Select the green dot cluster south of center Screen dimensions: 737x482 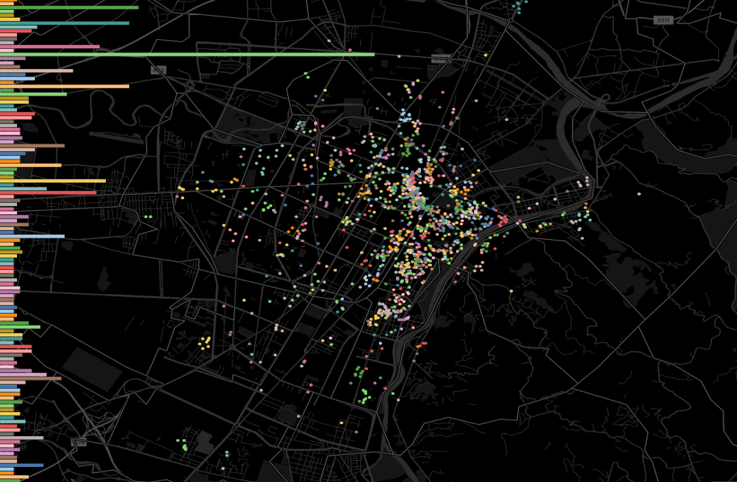click(362, 372)
